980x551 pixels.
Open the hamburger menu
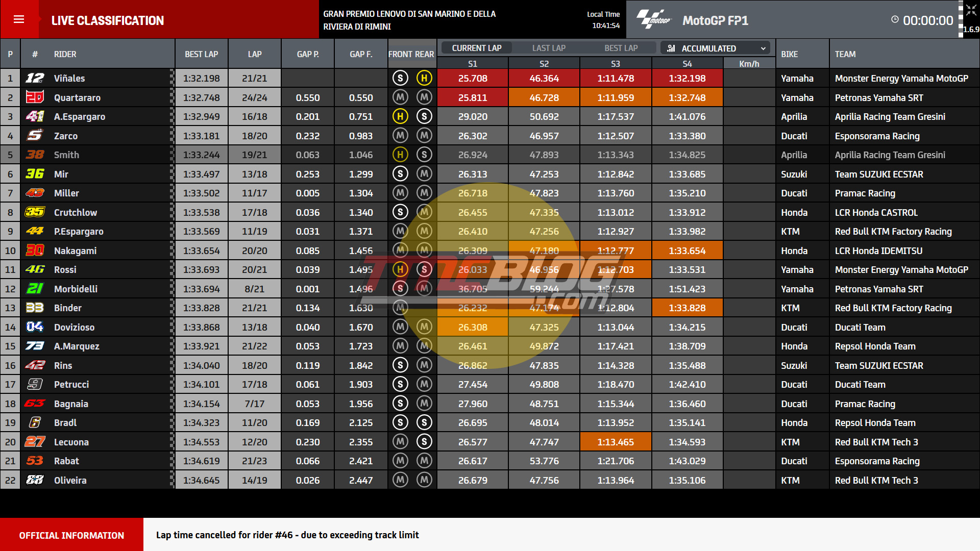pyautogui.click(x=19, y=19)
